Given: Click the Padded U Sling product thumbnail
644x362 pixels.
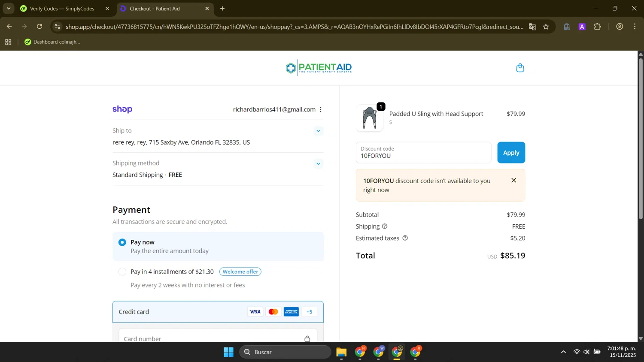Looking at the screenshot, I should 370,118.
